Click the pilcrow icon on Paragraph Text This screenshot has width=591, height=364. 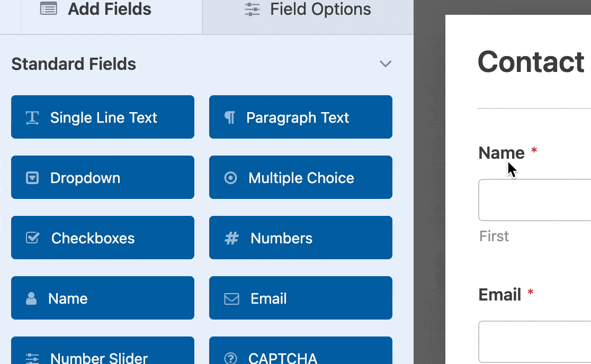(230, 117)
